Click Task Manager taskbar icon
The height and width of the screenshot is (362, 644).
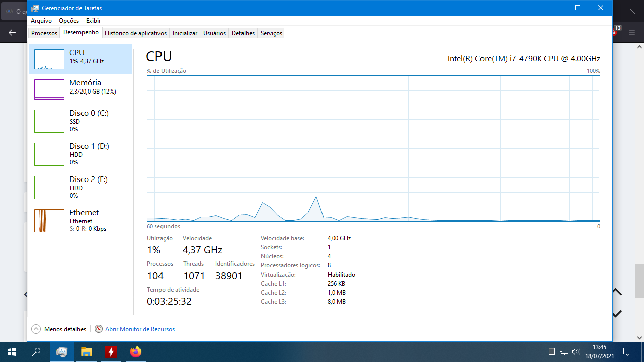pyautogui.click(x=62, y=352)
